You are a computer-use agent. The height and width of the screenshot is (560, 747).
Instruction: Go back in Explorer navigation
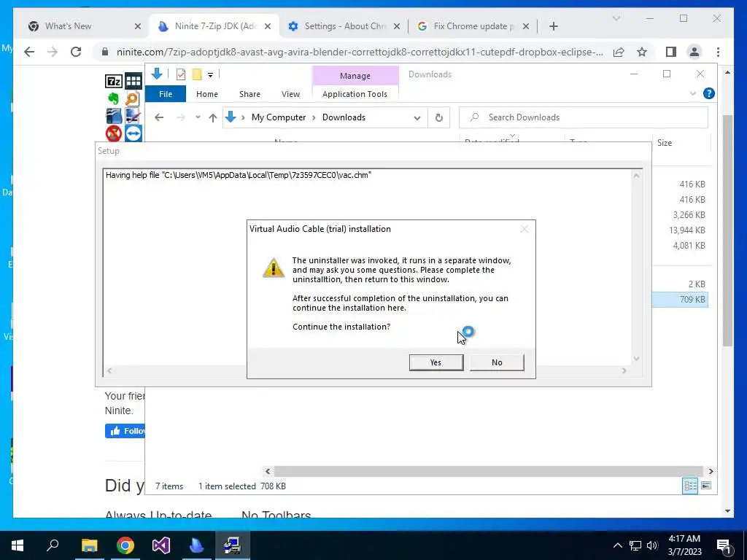(159, 117)
